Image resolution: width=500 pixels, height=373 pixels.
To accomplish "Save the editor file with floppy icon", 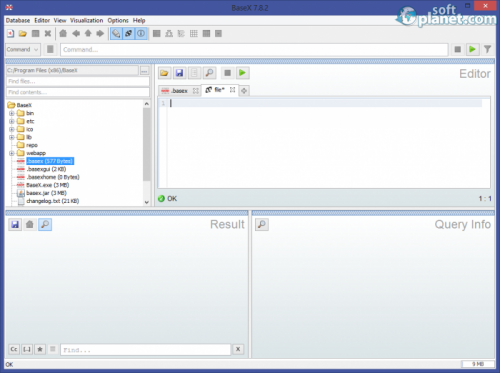I will point(179,73).
